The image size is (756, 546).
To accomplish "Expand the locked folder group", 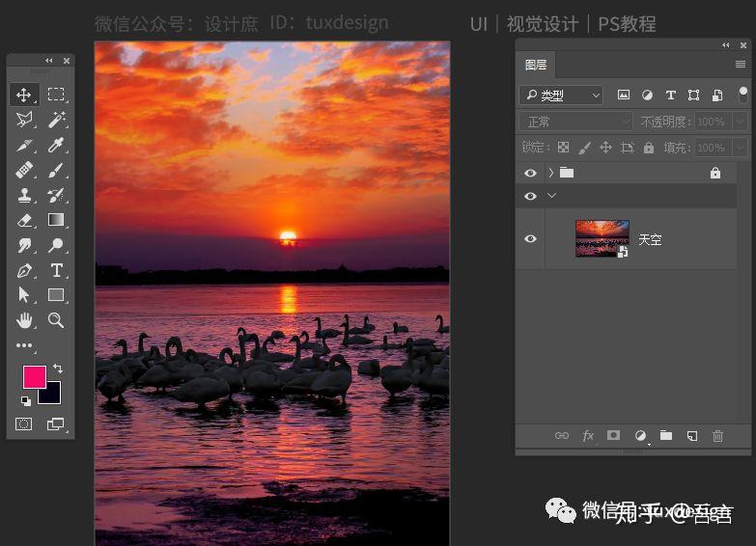I will pos(551,173).
